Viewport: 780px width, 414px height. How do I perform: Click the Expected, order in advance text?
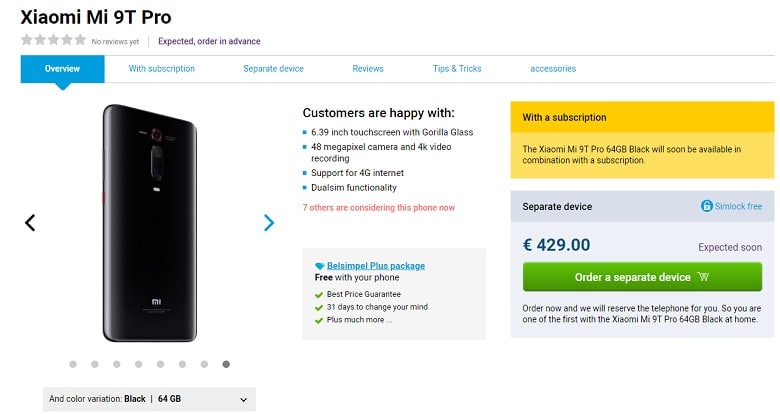click(209, 41)
